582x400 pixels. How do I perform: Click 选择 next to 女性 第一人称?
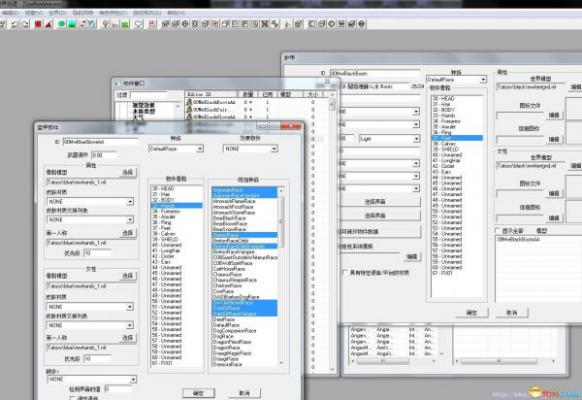(x=128, y=338)
